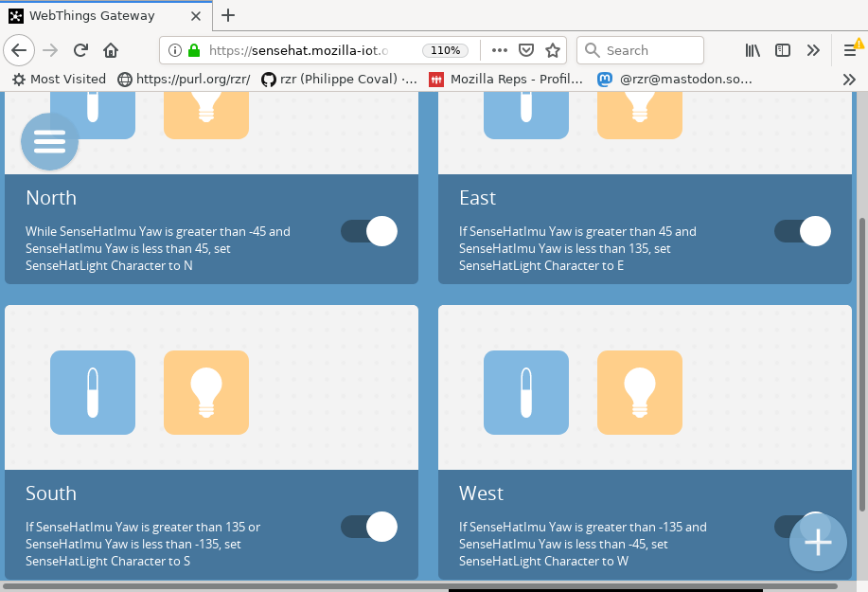This screenshot has width=868, height=592.
Task: Disable the South rule toggle
Action: 368,527
